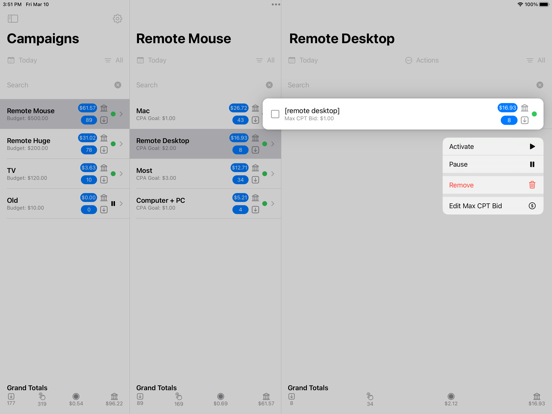This screenshot has width=552, height=414.
Task: Open the Actions button in Remote Desktop
Action: [422, 60]
